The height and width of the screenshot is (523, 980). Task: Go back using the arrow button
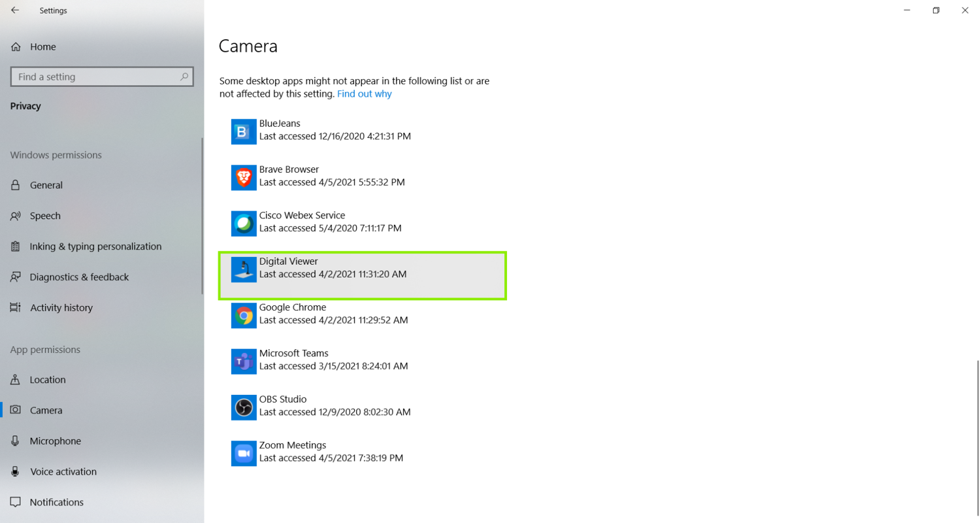(15, 10)
